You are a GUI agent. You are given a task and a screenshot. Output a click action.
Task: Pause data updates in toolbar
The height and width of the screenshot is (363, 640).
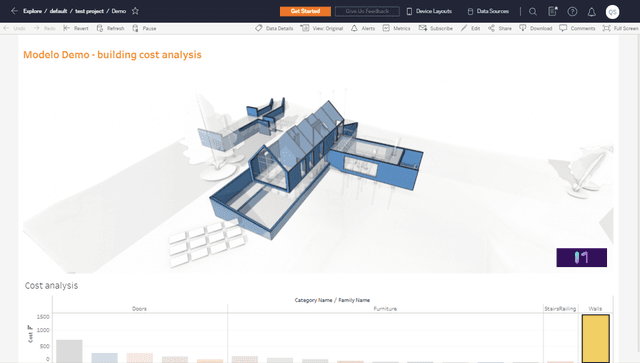click(144, 28)
